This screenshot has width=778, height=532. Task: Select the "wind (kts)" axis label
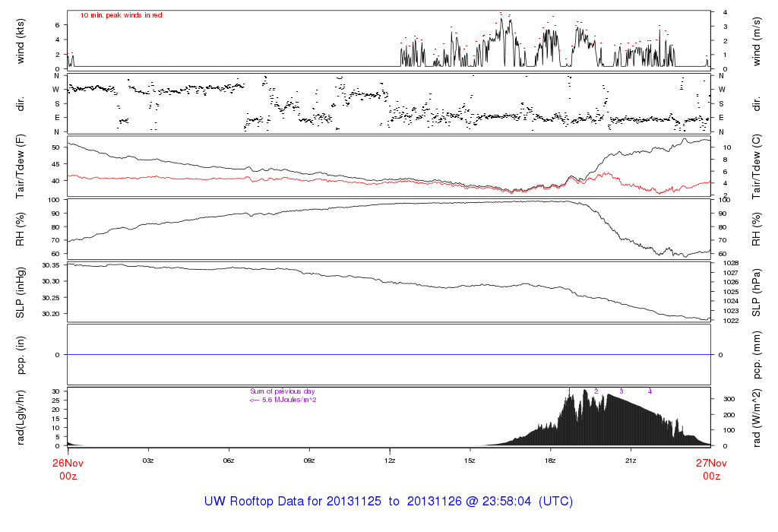point(21,40)
